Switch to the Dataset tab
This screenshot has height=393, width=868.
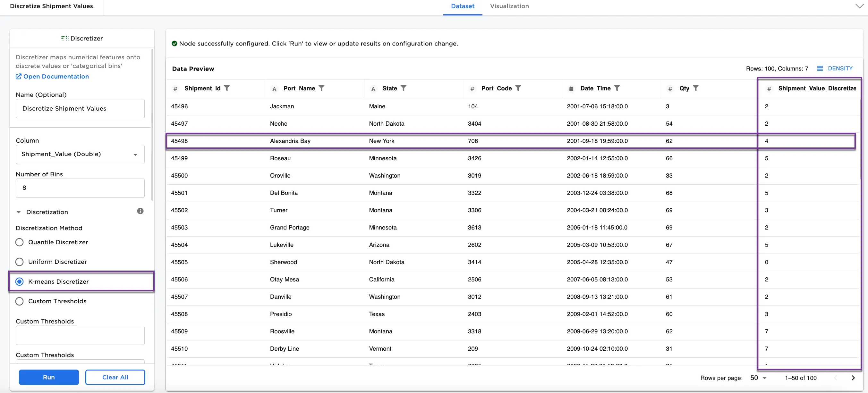point(462,6)
